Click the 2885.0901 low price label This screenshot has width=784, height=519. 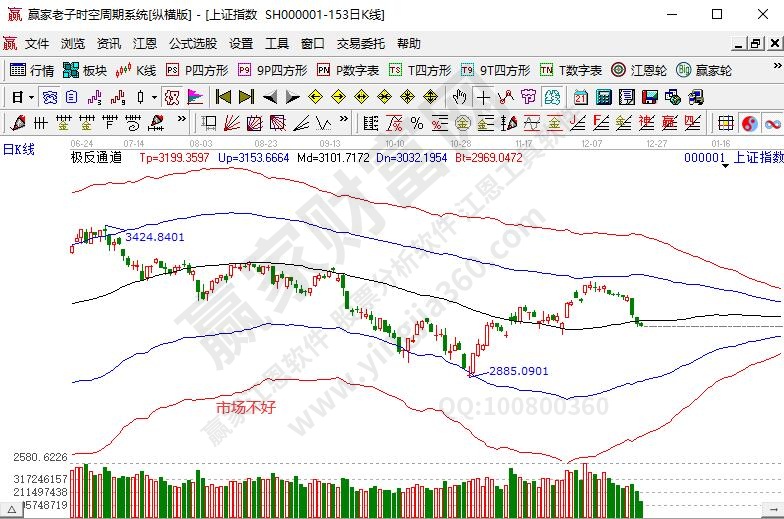click(x=519, y=371)
